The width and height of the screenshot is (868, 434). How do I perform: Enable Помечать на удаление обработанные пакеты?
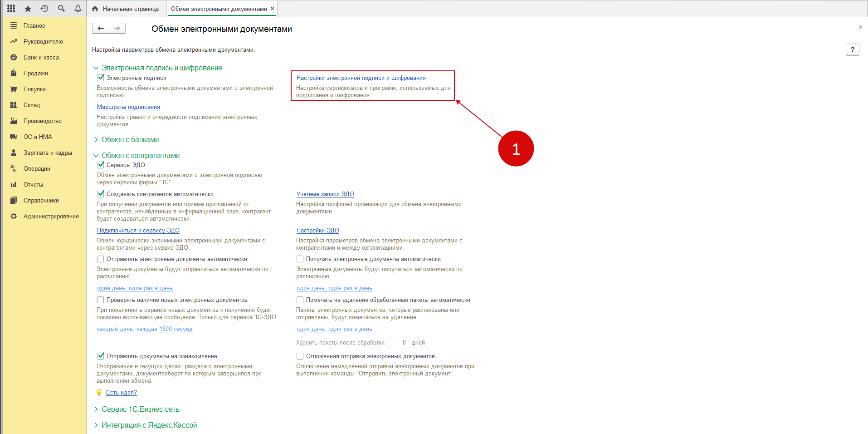pos(300,300)
